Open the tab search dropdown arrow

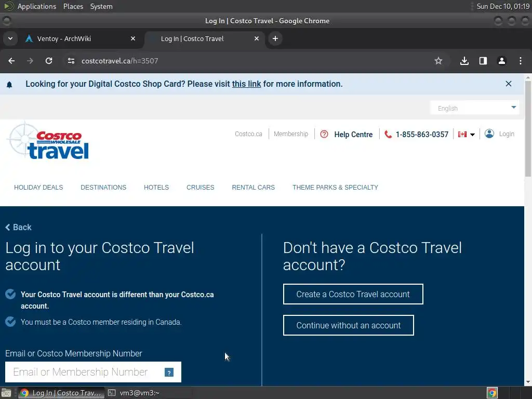coord(10,38)
